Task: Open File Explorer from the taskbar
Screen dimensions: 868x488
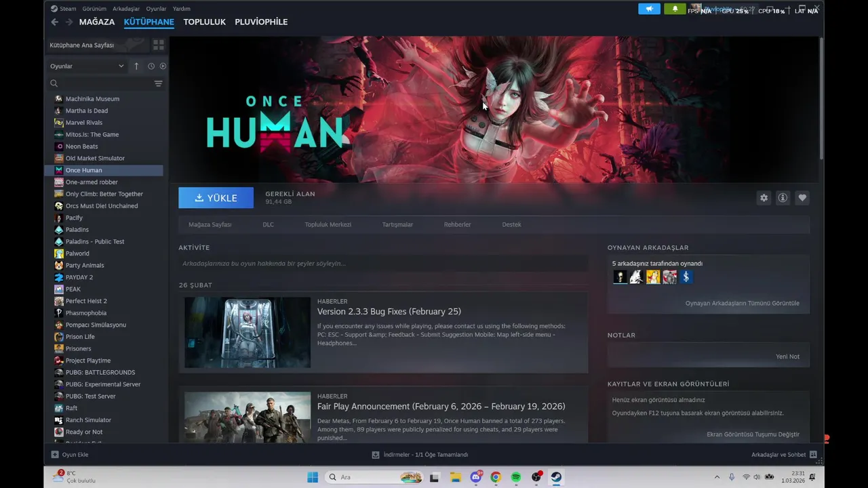Action: (x=455, y=477)
